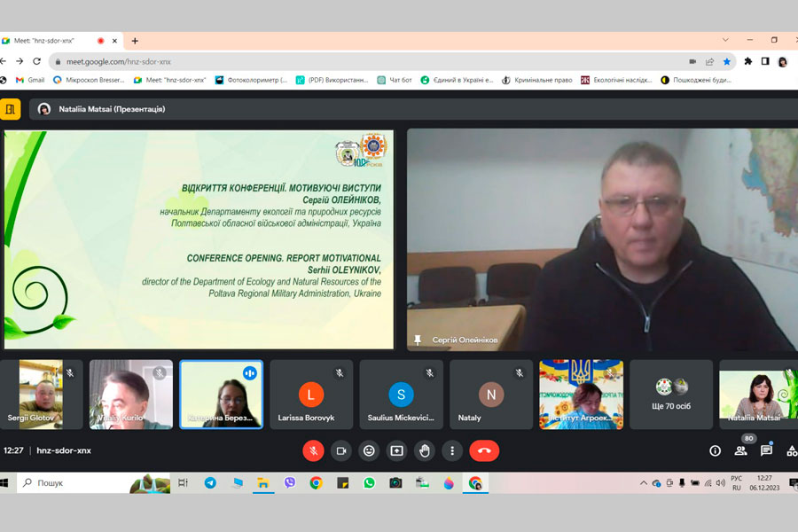Image resolution: width=798 pixels, height=532 pixels.
Task: Open Meet hnz-sdor-xnx bookmark
Action: [x=170, y=80]
